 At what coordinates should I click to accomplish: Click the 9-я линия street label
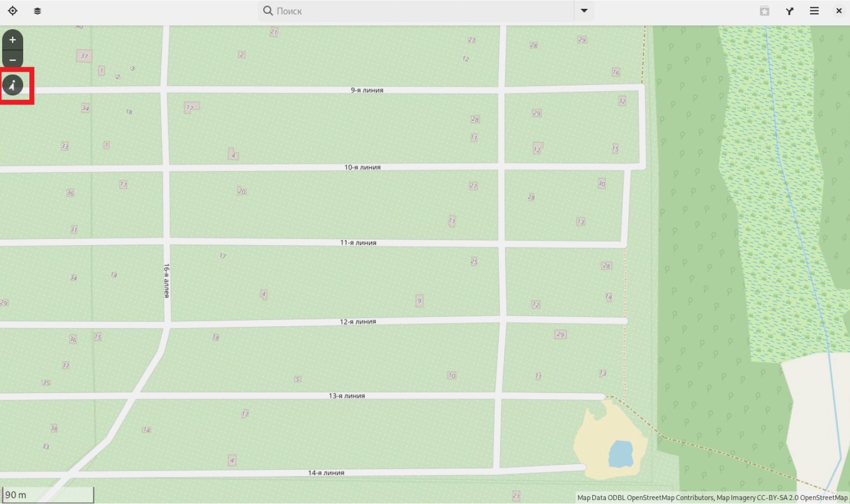(x=366, y=90)
